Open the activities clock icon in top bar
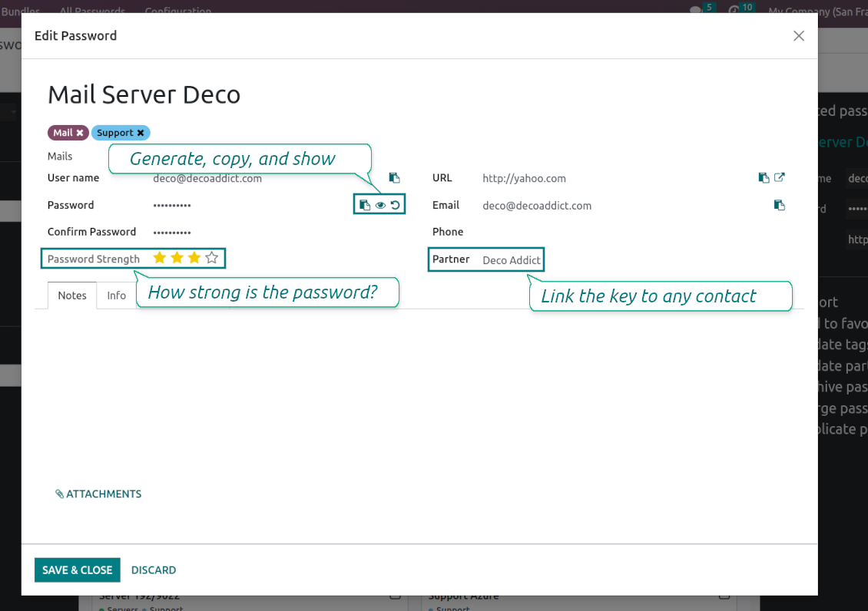 [734, 11]
